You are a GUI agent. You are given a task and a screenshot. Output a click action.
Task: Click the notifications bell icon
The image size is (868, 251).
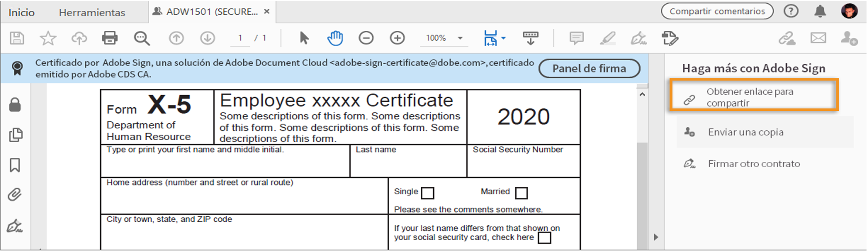point(820,11)
